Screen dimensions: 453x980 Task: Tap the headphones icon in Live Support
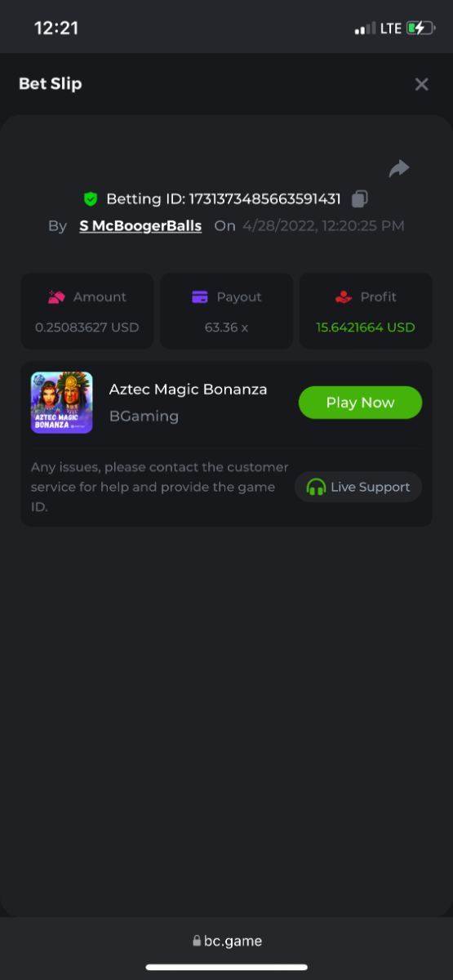pyautogui.click(x=316, y=488)
